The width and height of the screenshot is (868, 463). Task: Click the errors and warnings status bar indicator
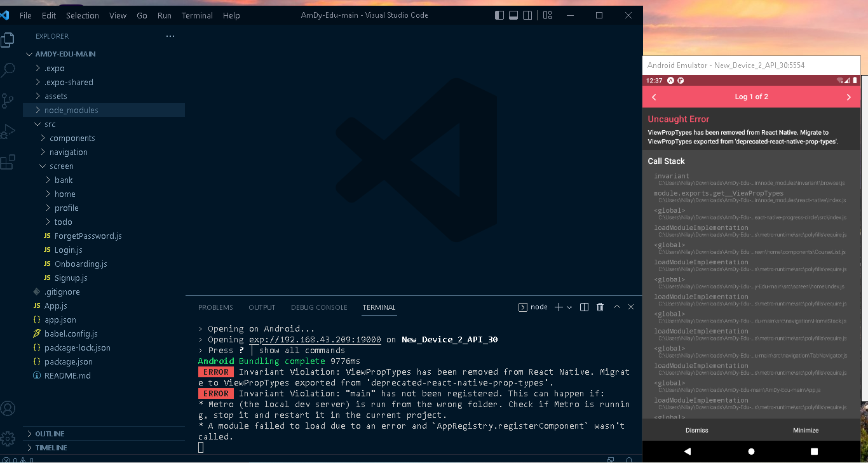tap(17, 460)
